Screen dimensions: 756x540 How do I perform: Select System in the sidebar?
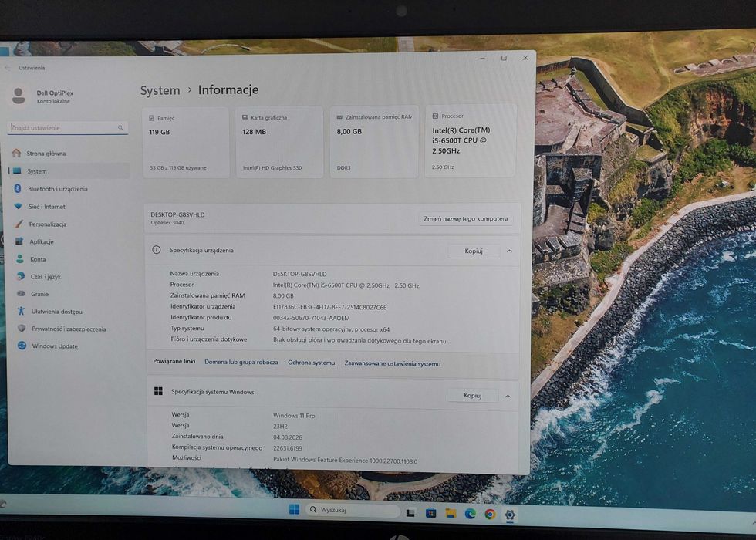click(x=69, y=170)
